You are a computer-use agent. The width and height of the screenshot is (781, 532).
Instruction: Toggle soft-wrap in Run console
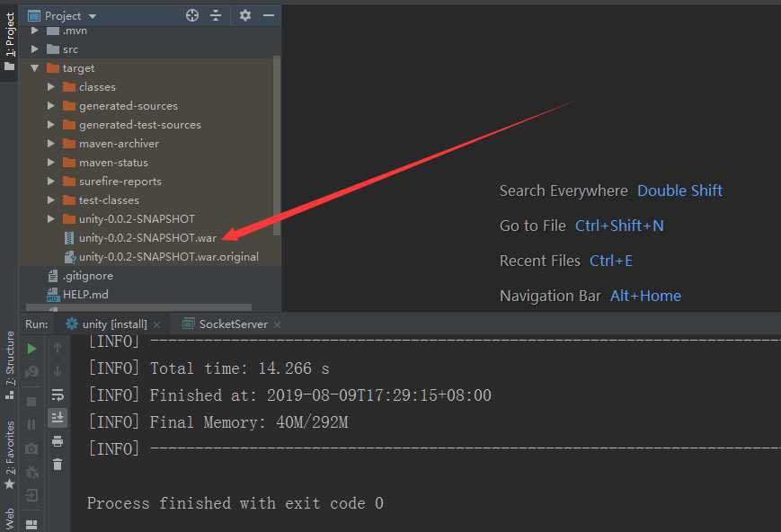tap(58, 395)
